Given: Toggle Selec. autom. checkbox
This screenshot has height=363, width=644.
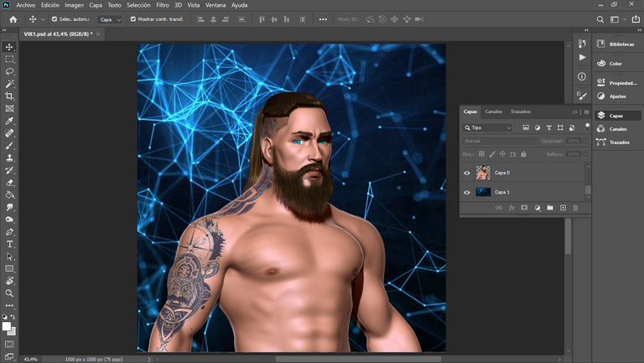Looking at the screenshot, I should (55, 19).
